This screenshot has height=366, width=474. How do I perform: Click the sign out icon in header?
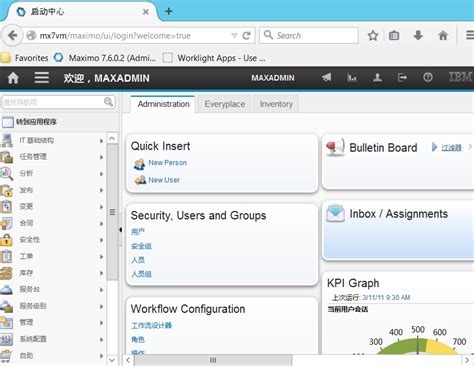pyautogui.click(x=402, y=78)
